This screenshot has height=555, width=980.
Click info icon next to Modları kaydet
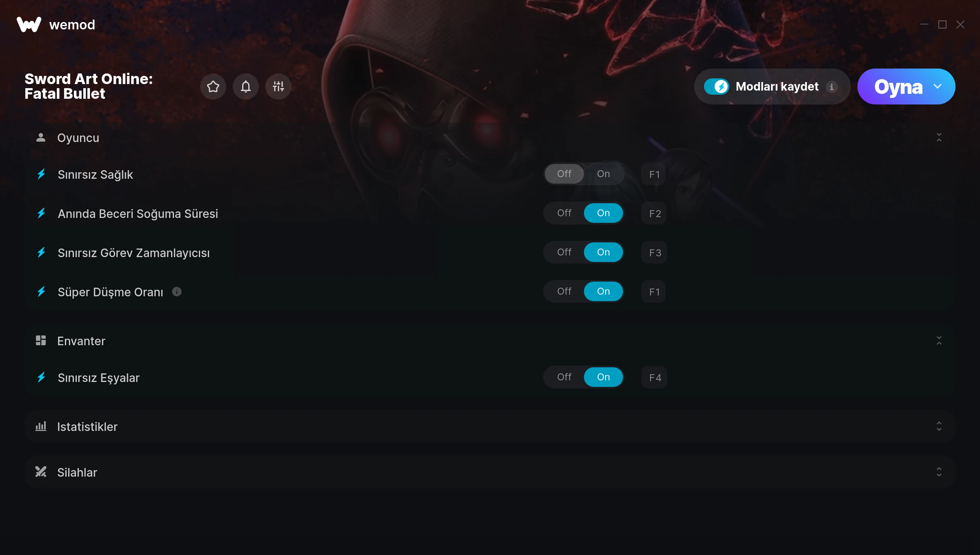coord(832,87)
